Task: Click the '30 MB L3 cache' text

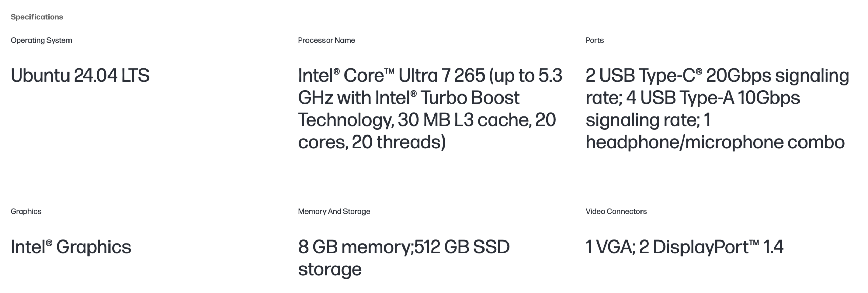Action: coord(464,120)
